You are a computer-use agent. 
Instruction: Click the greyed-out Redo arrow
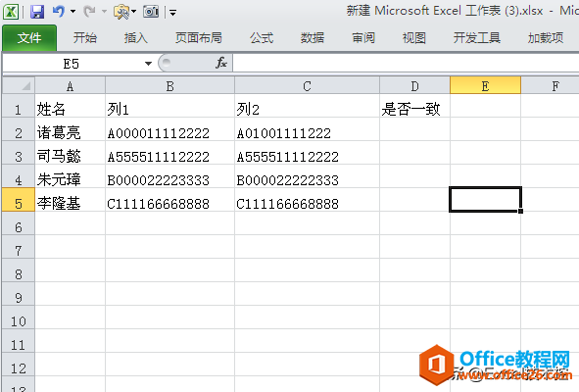tap(89, 12)
